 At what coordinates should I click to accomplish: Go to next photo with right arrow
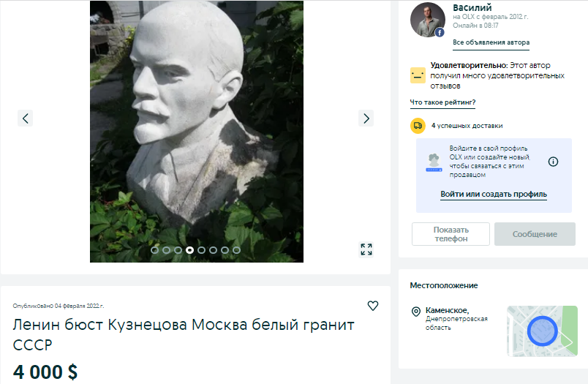366,118
